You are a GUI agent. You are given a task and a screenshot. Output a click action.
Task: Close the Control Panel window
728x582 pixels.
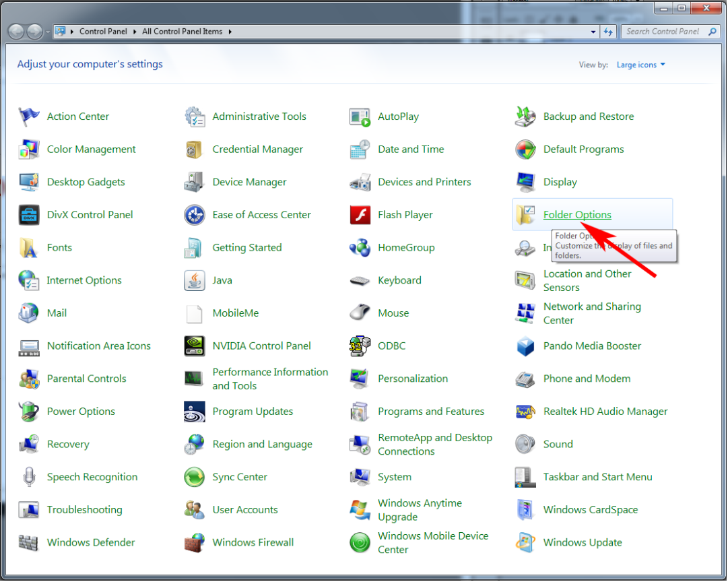pyautogui.click(x=706, y=8)
